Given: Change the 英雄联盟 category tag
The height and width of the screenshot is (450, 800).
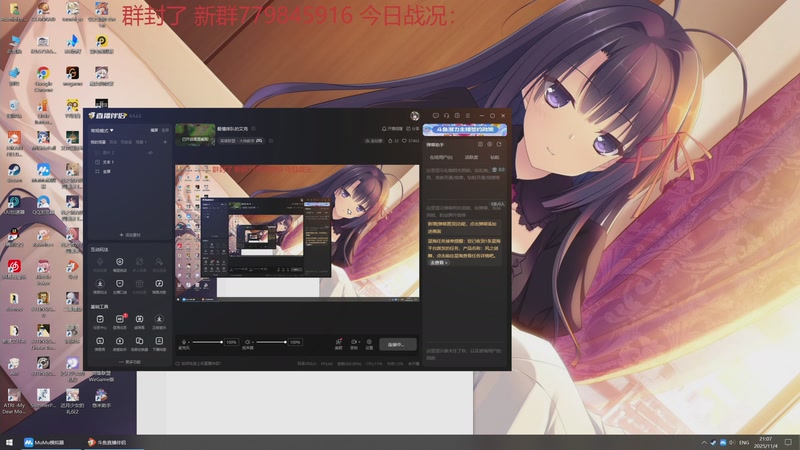Looking at the screenshot, I should point(241,140).
